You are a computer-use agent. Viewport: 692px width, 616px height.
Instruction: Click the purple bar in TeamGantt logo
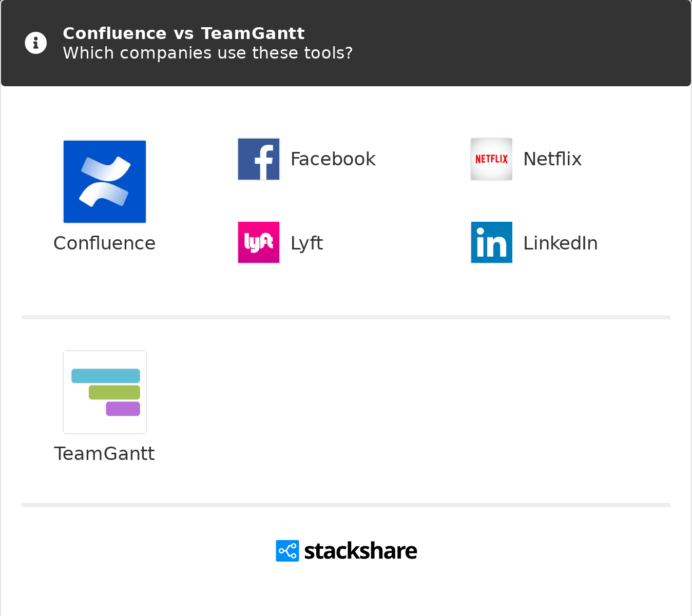(123, 409)
